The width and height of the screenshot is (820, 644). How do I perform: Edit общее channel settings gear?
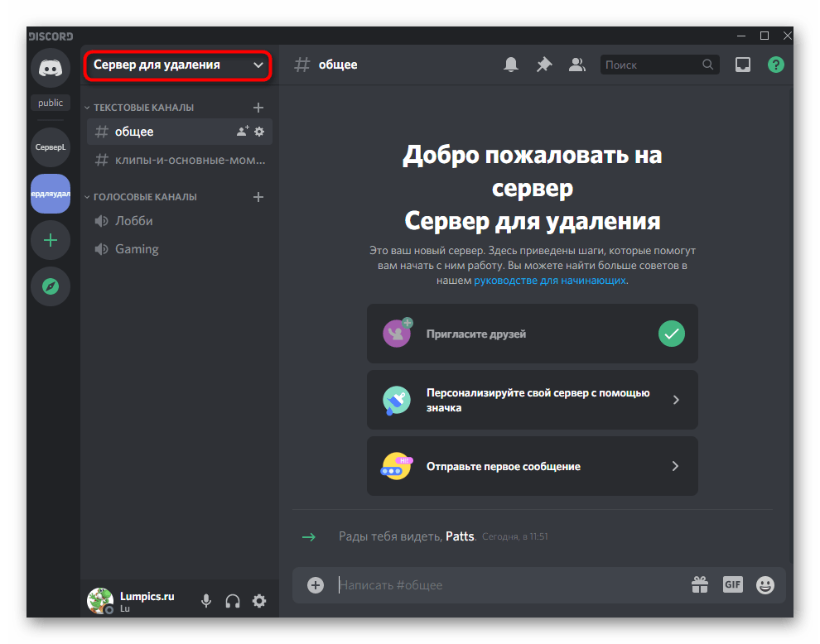pos(259,132)
